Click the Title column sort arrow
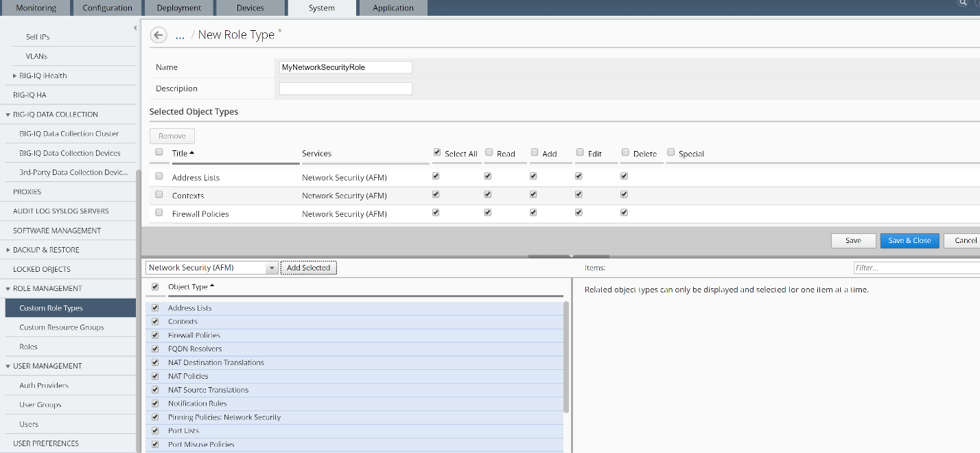This screenshot has width=980, height=453. 191,152
